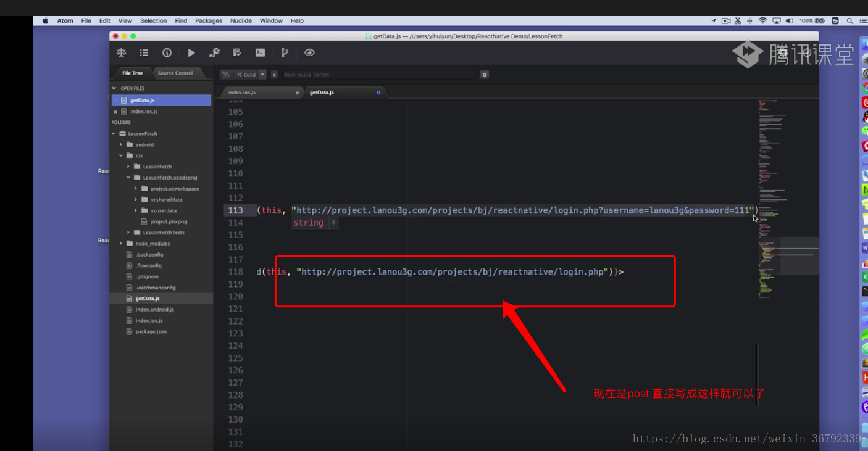Open the Edit menu

point(105,21)
